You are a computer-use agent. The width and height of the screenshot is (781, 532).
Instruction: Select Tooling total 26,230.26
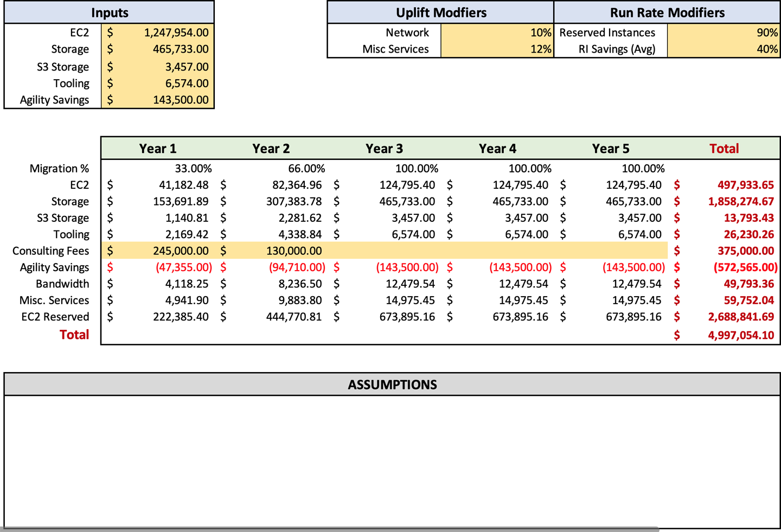748,234
